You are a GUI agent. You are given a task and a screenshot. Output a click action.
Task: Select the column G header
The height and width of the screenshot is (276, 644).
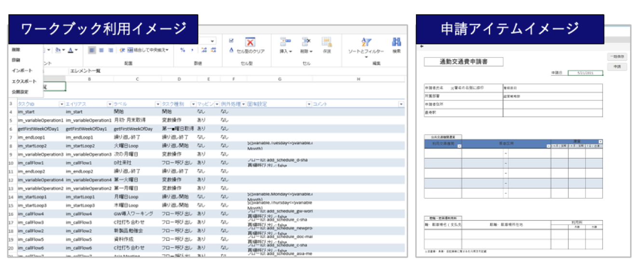click(280, 79)
